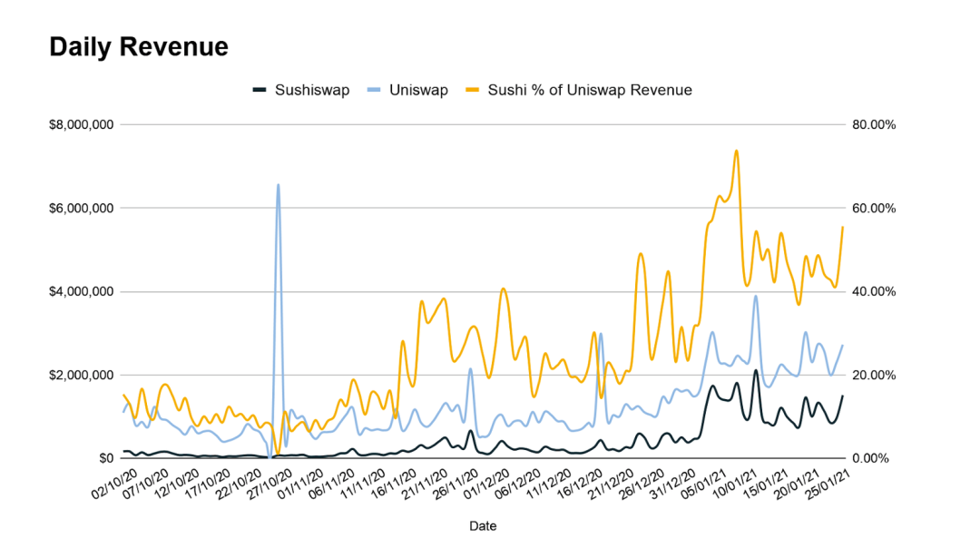Click the orange line's highest peak near 73%
The image size is (980, 548).
pyautogui.click(x=736, y=151)
